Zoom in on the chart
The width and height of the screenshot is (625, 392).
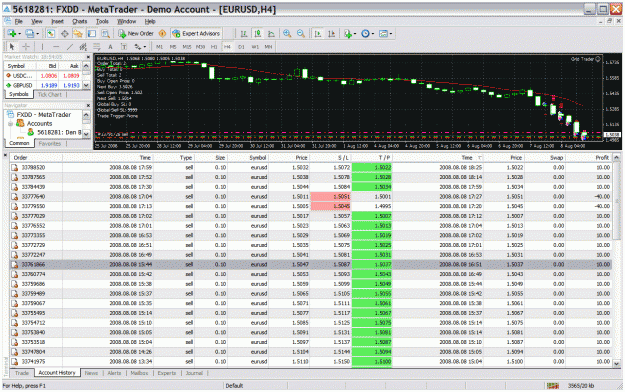pyautogui.click(x=287, y=34)
